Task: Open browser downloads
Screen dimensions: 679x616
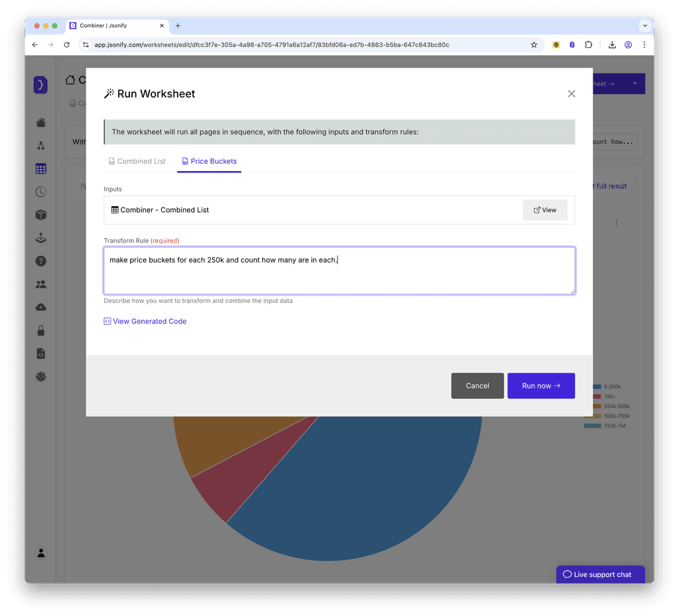Action: click(x=612, y=44)
